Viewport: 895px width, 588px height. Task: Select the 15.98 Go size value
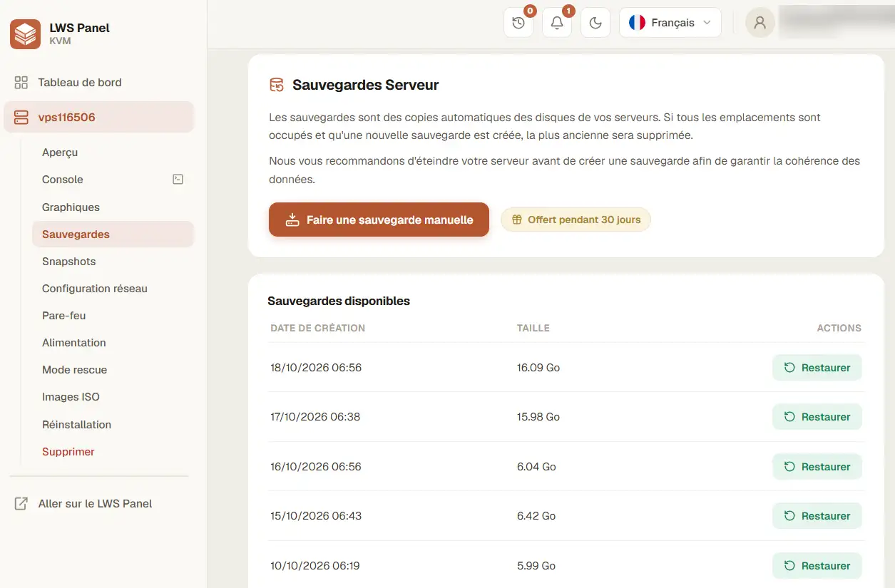(x=538, y=417)
